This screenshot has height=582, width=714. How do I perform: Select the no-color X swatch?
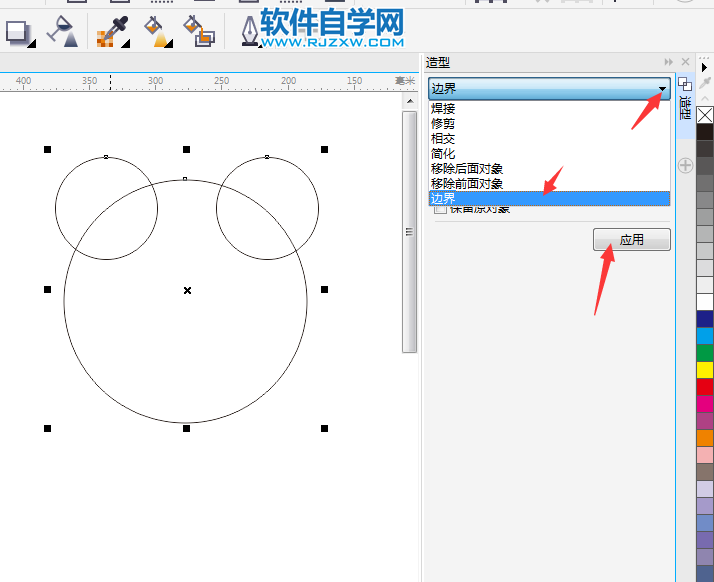pos(705,115)
